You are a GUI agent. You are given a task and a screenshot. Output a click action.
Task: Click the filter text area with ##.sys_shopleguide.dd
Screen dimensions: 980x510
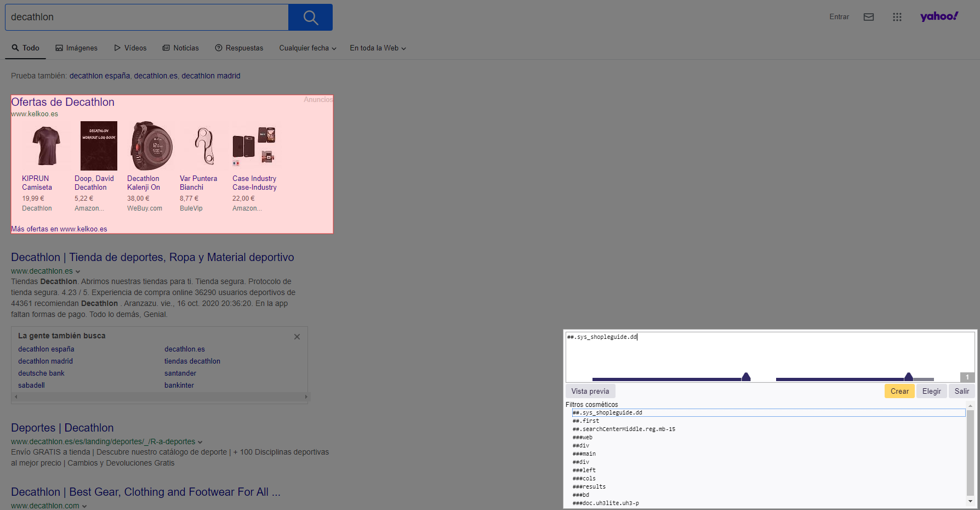tap(770, 357)
